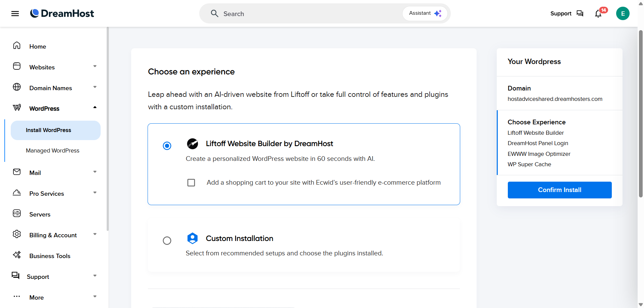Click hostadviceshared.dreamhosters.com domain text
Viewport: 644px width, 308px height.
555,99
